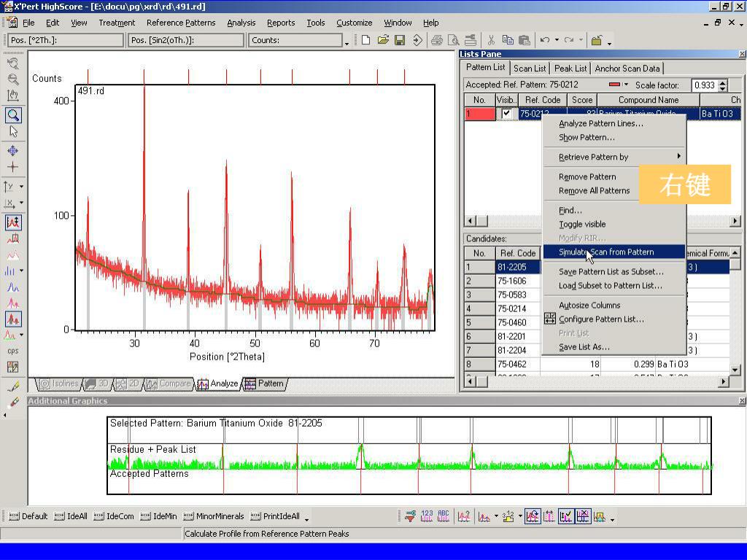Click the ABC peak labels icon
The height and width of the screenshot is (560, 747).
[444, 516]
